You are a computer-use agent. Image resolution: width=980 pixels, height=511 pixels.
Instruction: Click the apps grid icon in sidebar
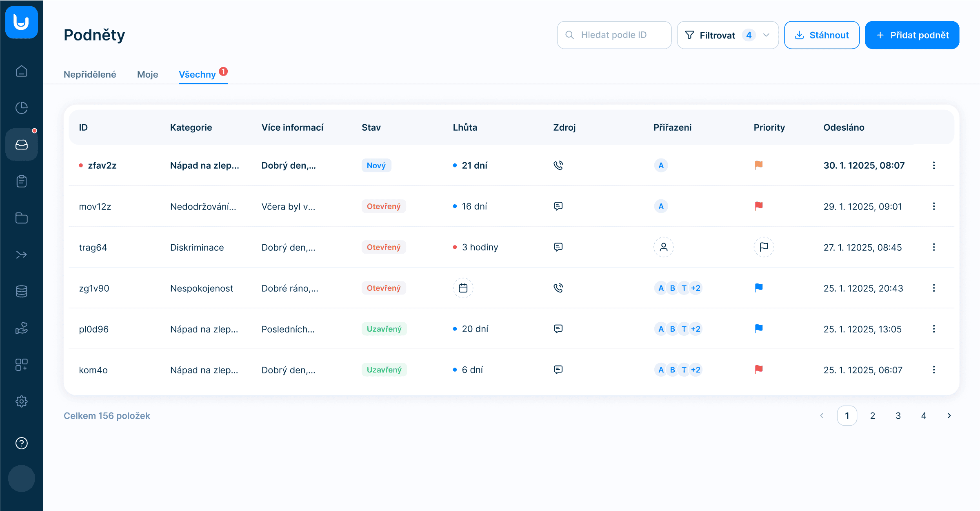click(21, 365)
